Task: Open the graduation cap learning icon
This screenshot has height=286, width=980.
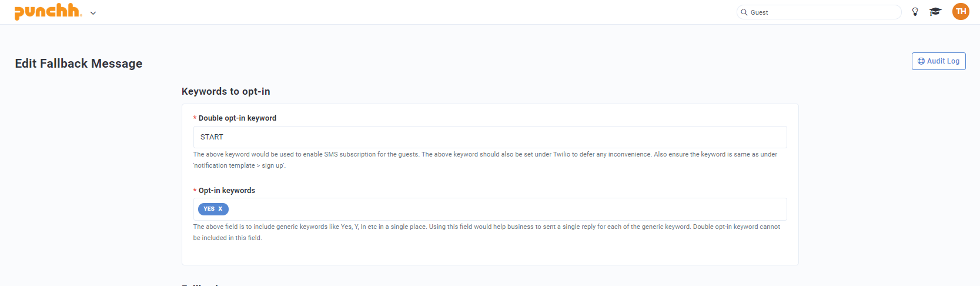Action: [x=935, y=12]
